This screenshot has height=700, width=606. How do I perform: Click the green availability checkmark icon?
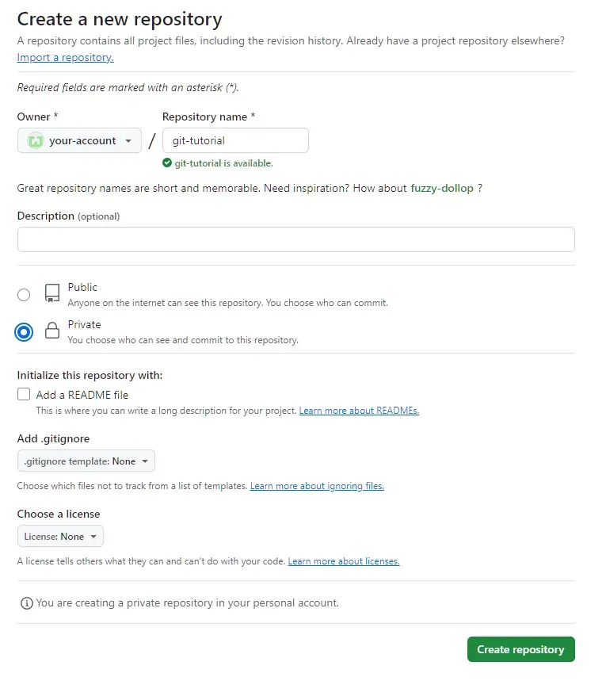(167, 163)
